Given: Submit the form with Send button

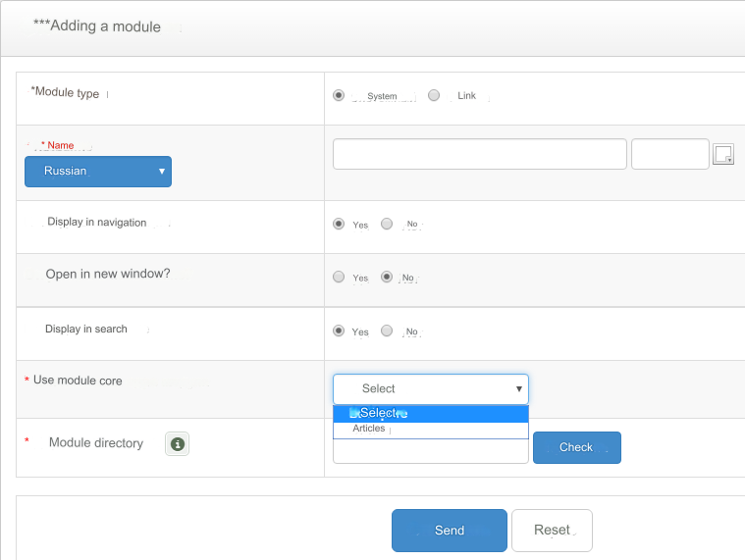Looking at the screenshot, I should 449,531.
